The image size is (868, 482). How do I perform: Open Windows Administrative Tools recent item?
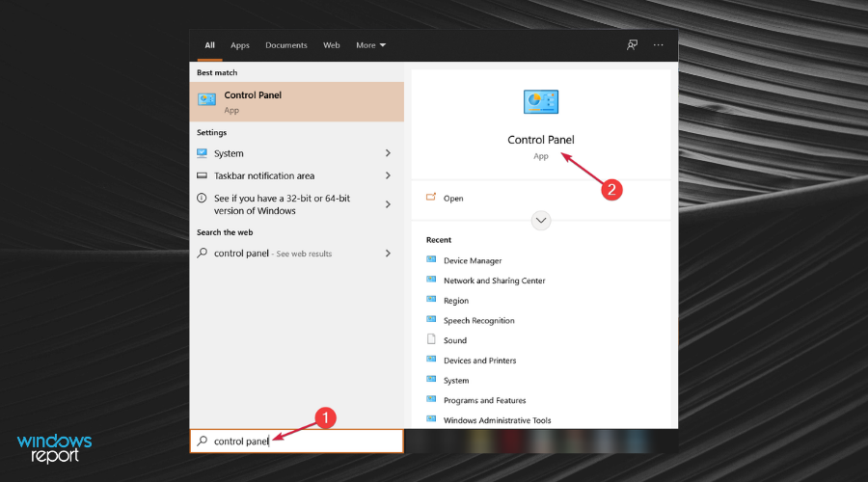tap(497, 420)
